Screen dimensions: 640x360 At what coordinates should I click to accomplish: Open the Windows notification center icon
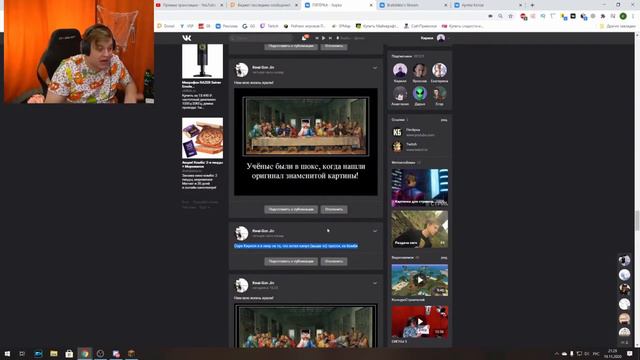(x=630, y=353)
